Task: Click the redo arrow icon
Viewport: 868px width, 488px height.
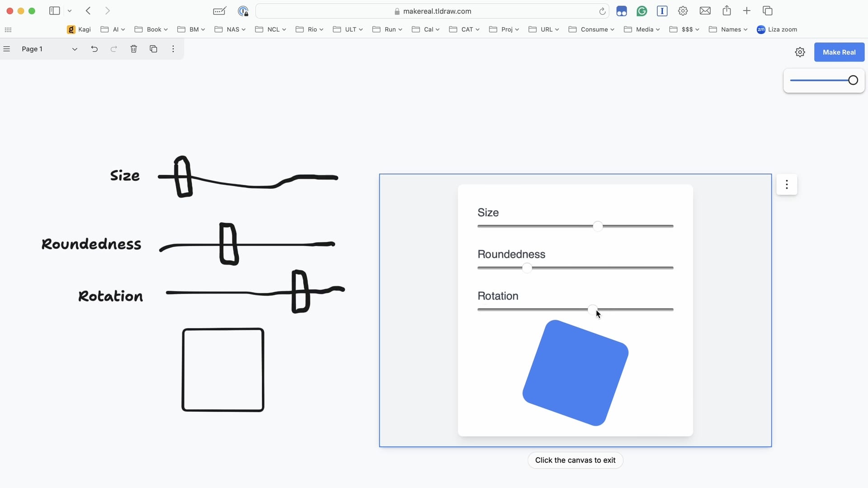Action: tap(114, 49)
